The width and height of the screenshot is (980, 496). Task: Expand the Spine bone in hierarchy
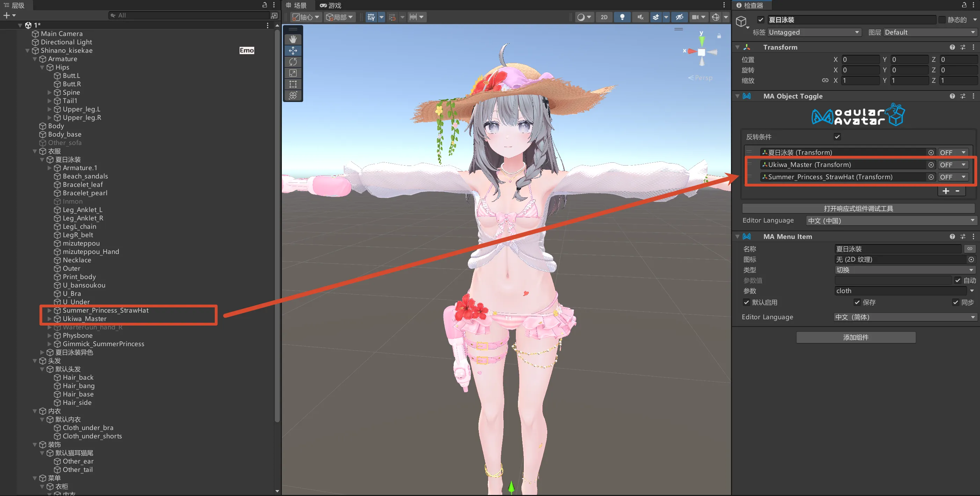pyautogui.click(x=50, y=93)
